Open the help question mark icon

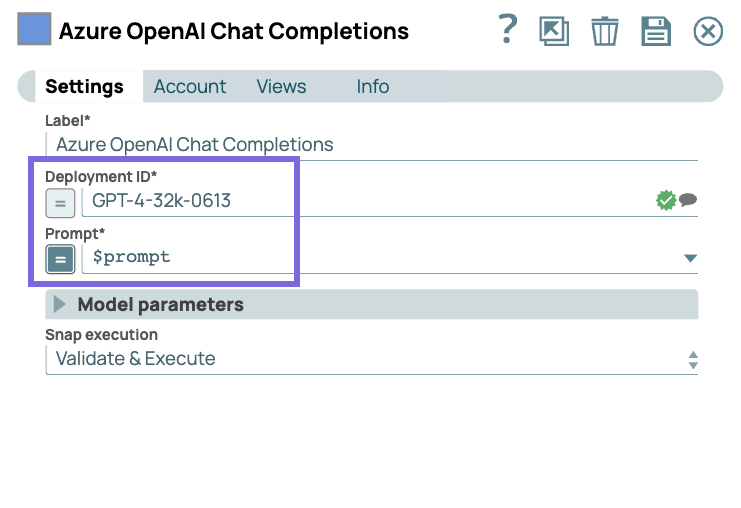pos(508,31)
